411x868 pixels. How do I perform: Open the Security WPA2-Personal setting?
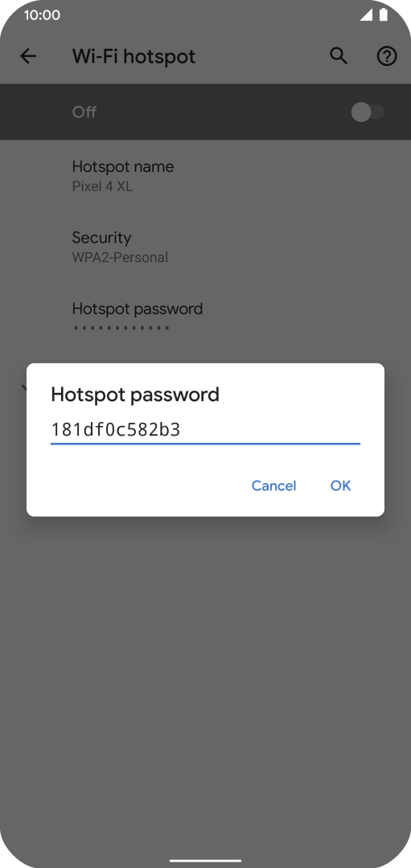coord(206,247)
